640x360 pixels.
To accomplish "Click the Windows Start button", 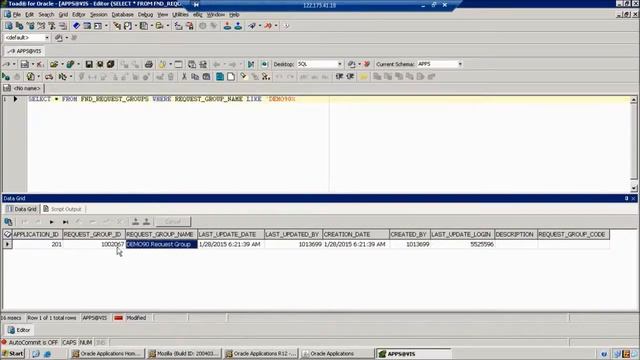I will 13,353.
